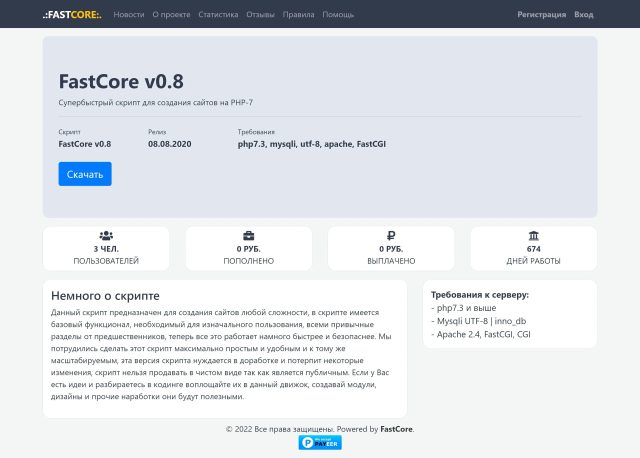Click the ruble sign icon above Выплачено
640x458 pixels.
(x=391, y=235)
